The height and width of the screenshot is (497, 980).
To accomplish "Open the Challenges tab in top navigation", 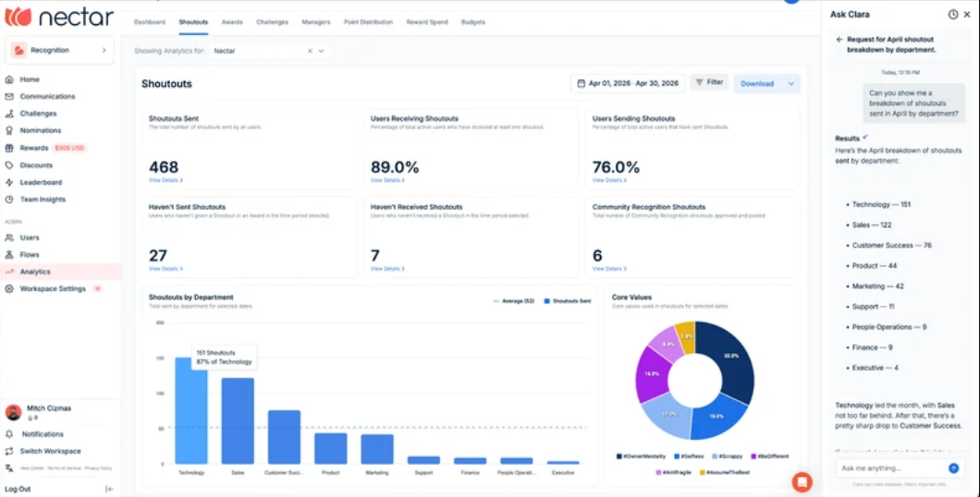I will [272, 22].
